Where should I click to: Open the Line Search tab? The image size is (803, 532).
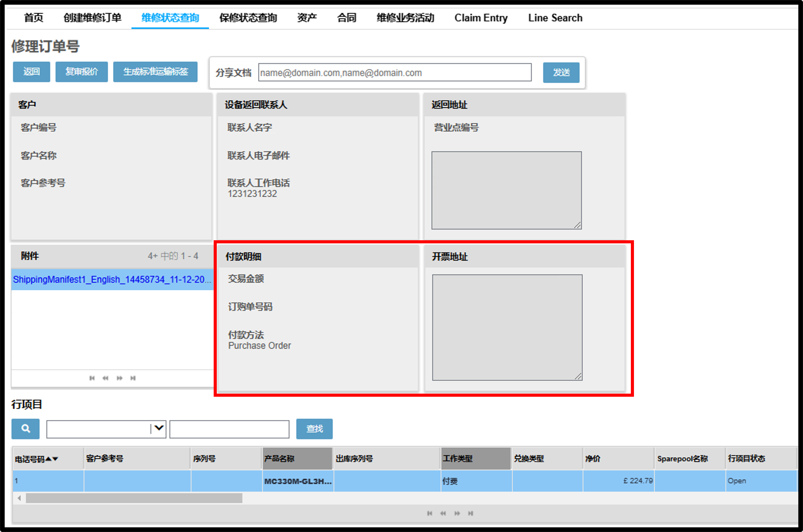tap(555, 18)
